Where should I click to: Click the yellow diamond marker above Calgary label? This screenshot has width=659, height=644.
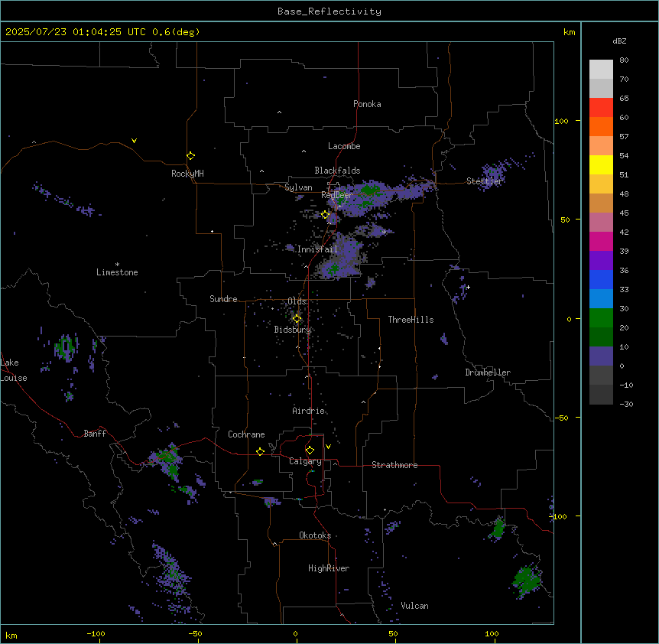pyautogui.click(x=310, y=450)
